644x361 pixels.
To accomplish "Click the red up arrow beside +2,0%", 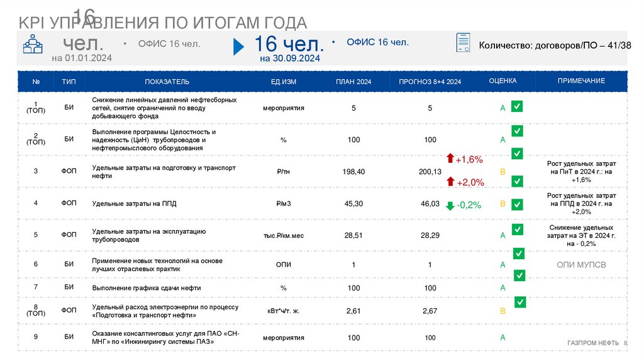I will tap(451, 181).
